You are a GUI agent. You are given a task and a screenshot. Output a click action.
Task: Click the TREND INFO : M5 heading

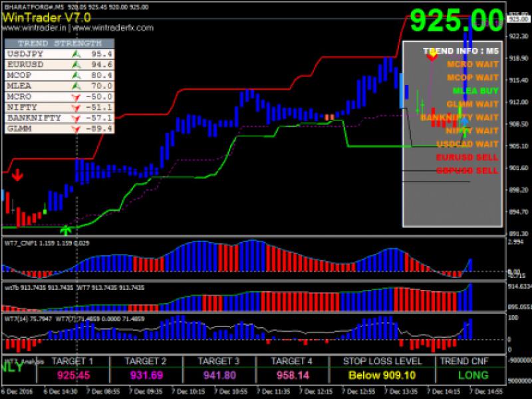click(x=461, y=51)
